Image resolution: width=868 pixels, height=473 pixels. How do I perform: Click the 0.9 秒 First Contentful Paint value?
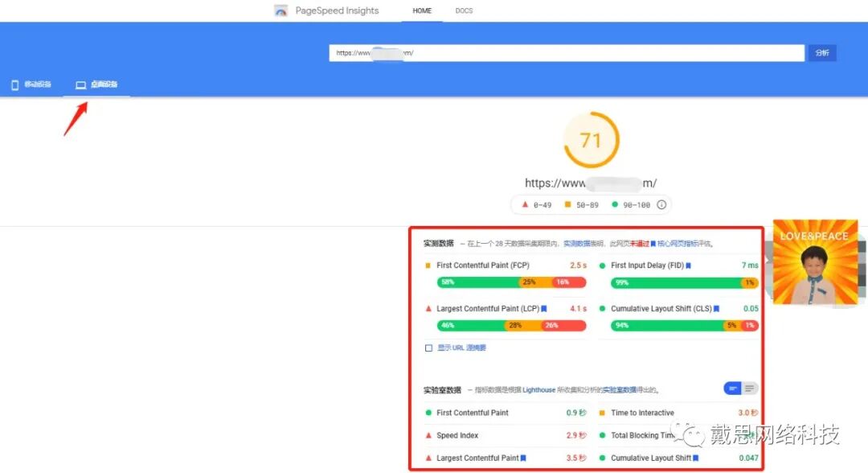[x=575, y=413]
